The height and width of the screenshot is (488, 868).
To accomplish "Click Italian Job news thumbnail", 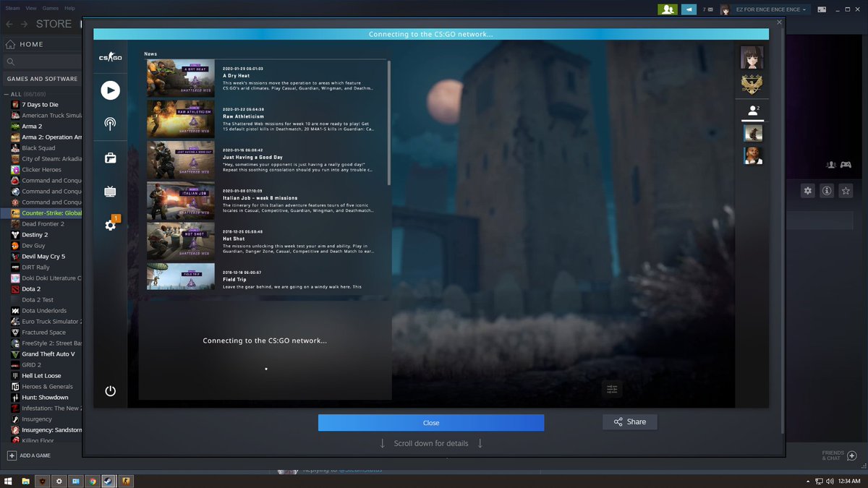I will pyautogui.click(x=181, y=200).
